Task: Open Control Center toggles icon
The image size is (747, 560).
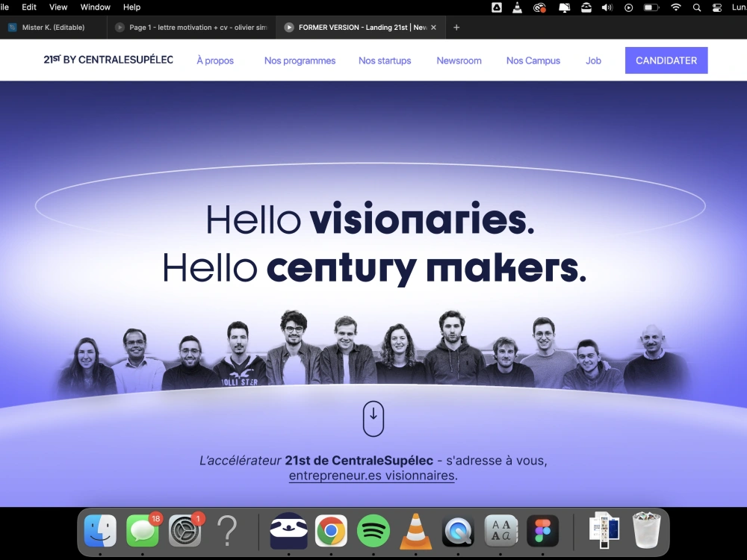Action: pyautogui.click(x=717, y=7)
